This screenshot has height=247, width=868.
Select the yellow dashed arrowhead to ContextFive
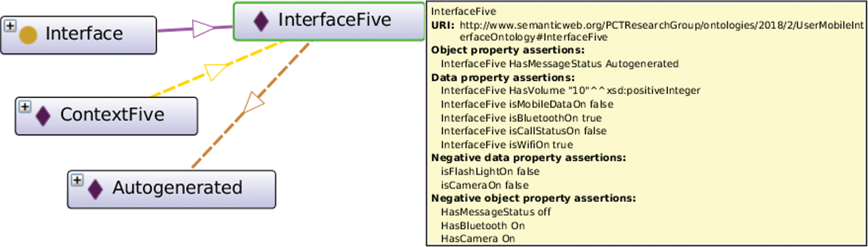click(x=216, y=71)
